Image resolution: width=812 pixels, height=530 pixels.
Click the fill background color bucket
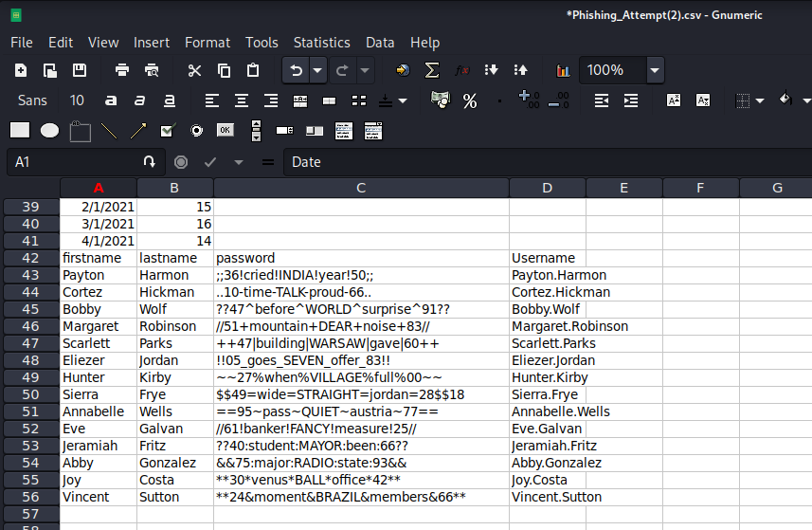(x=785, y=100)
